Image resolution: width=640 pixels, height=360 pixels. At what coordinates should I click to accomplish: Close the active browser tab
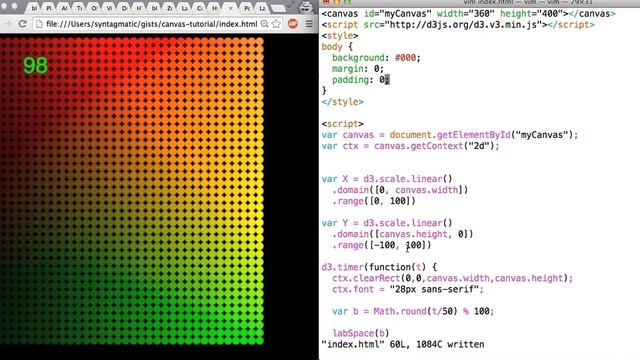[231, 8]
